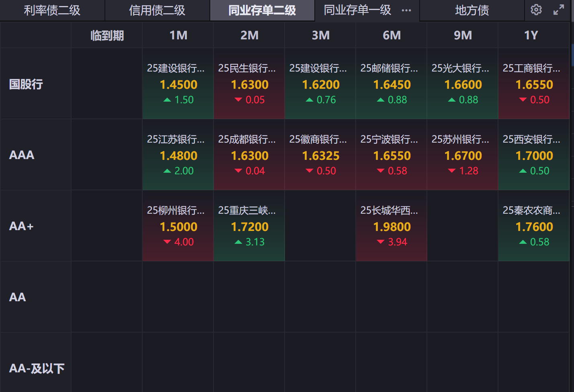
Task: Click the 1Y maturity column header
Action: point(531,35)
